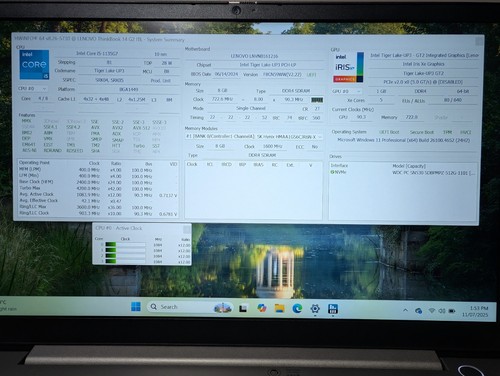Click the Avg. Effective Clock row

coord(98,201)
